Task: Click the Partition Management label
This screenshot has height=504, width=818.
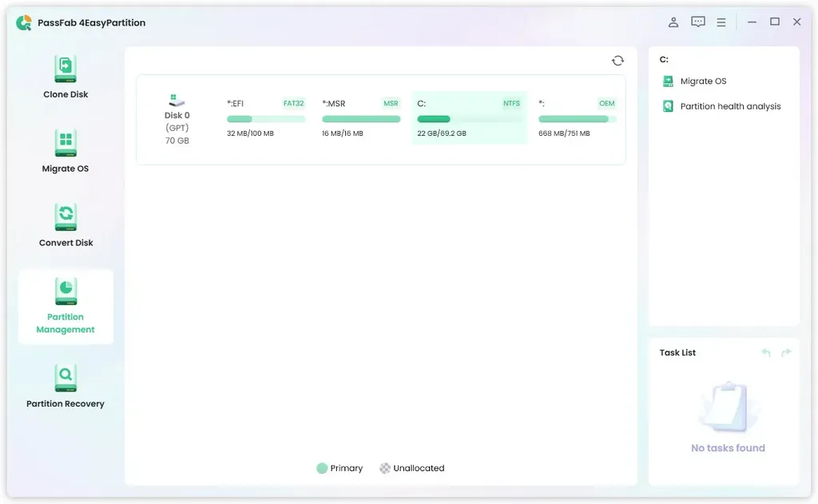Action: click(x=66, y=323)
